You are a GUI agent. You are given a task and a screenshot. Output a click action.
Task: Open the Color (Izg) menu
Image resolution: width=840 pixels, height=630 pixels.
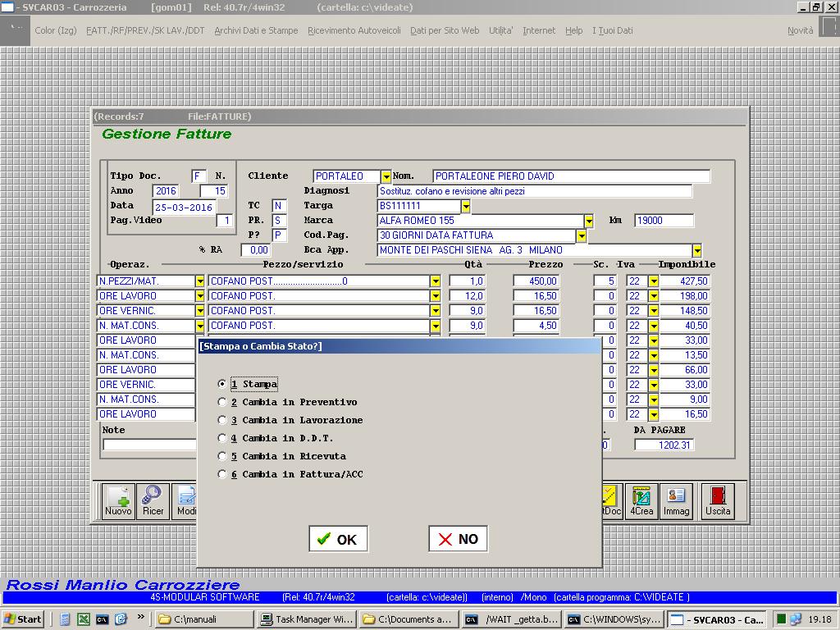56,30
